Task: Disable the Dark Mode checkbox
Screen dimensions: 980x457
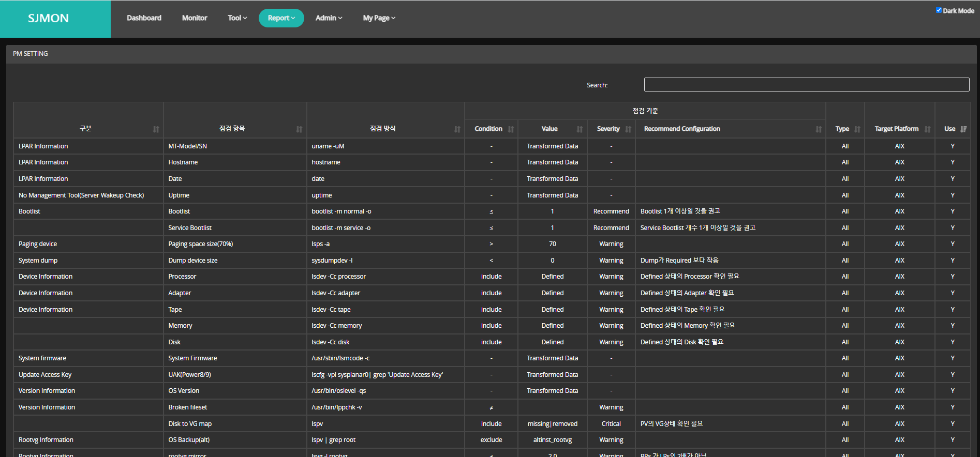Action: coord(939,10)
